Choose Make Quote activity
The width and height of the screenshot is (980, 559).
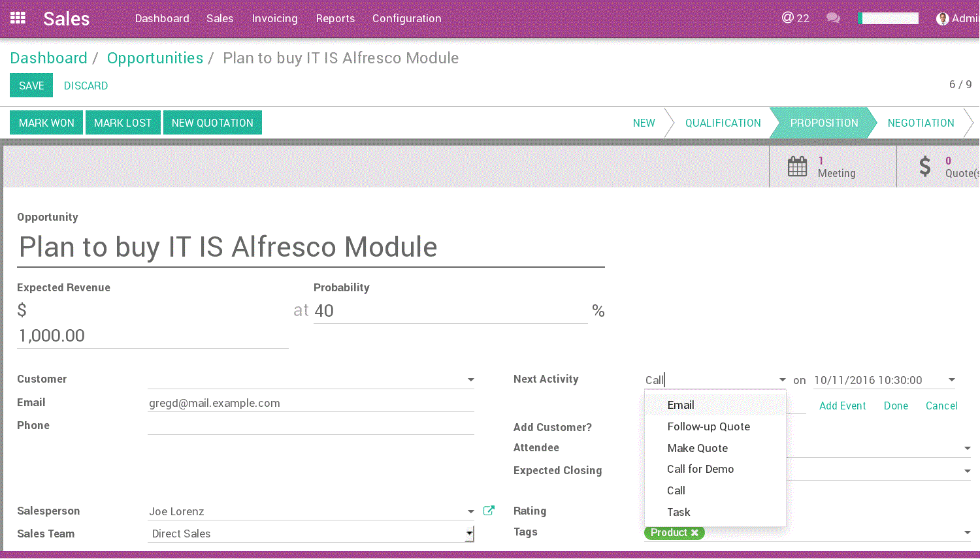[x=715, y=448]
